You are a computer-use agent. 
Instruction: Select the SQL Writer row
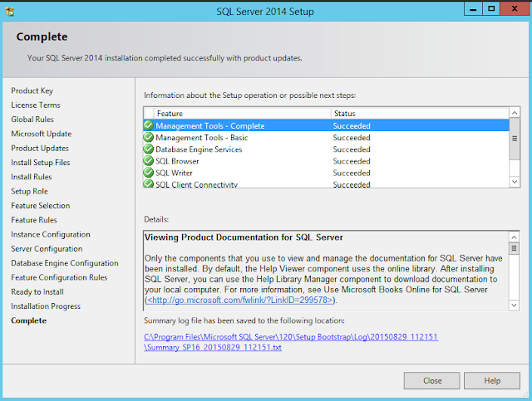coord(326,174)
